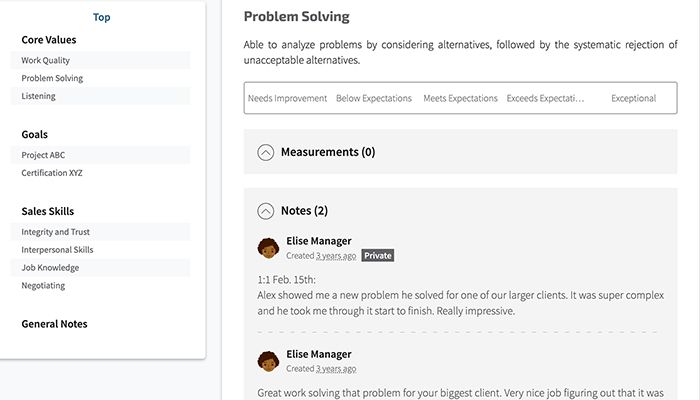Click Elise Manager's avatar on second note
Viewport: 700px width, 400px height.
(x=268, y=361)
